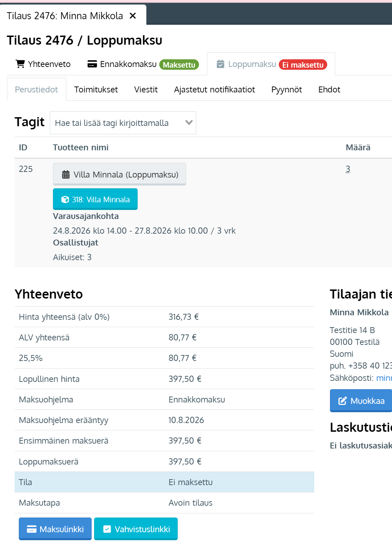
Task: Click the customer email link after Sähköposti
Action: click(x=384, y=378)
